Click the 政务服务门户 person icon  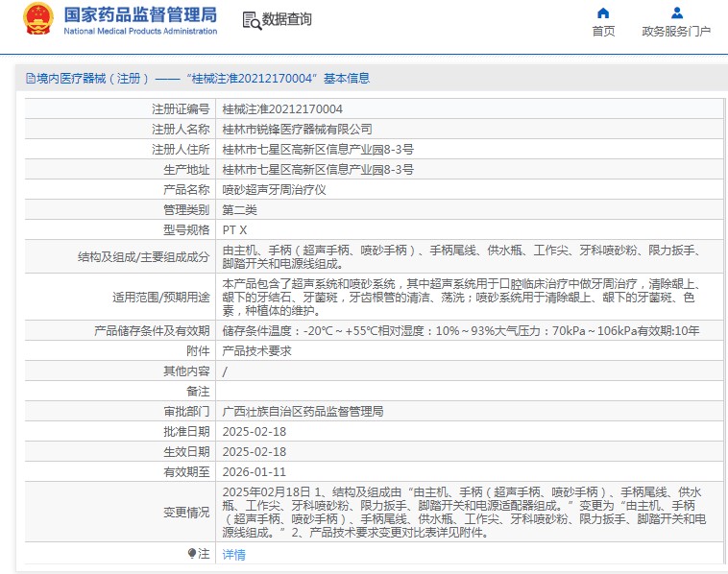676,13
